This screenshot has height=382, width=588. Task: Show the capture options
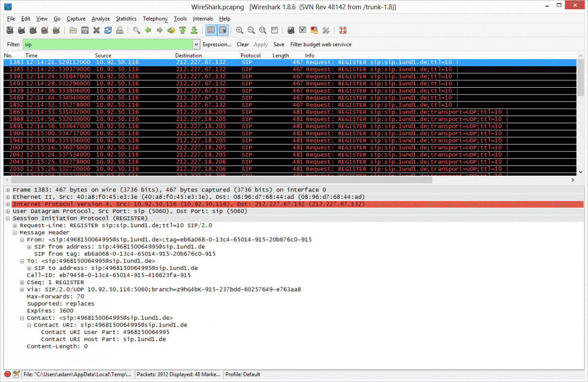[21, 30]
